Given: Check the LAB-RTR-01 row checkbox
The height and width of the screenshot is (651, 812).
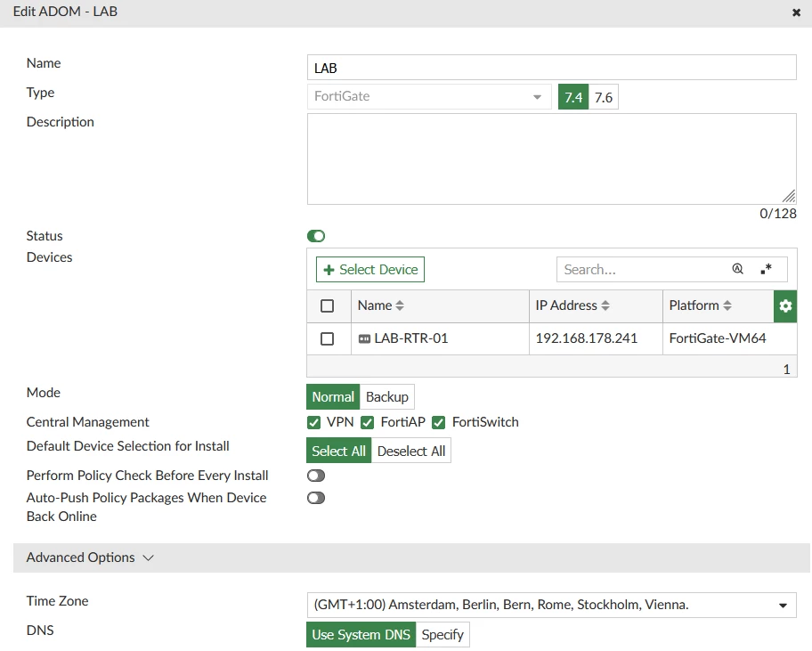Looking at the screenshot, I should coord(327,338).
